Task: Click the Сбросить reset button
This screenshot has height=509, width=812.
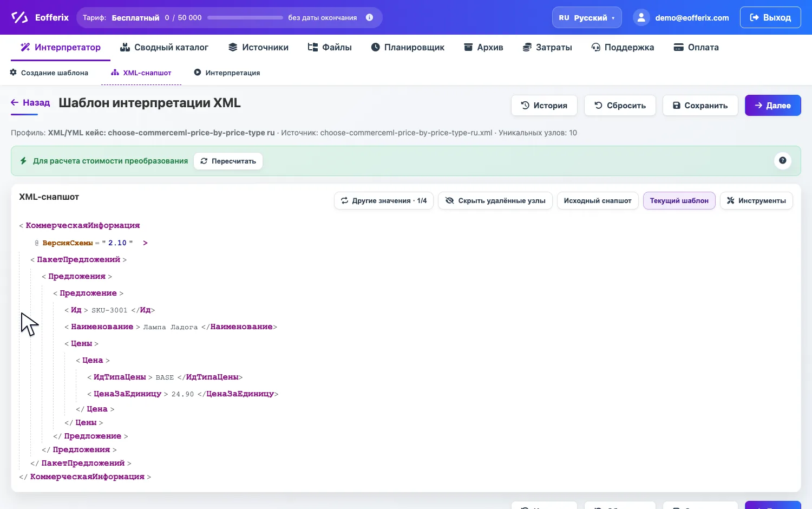Action: click(620, 106)
